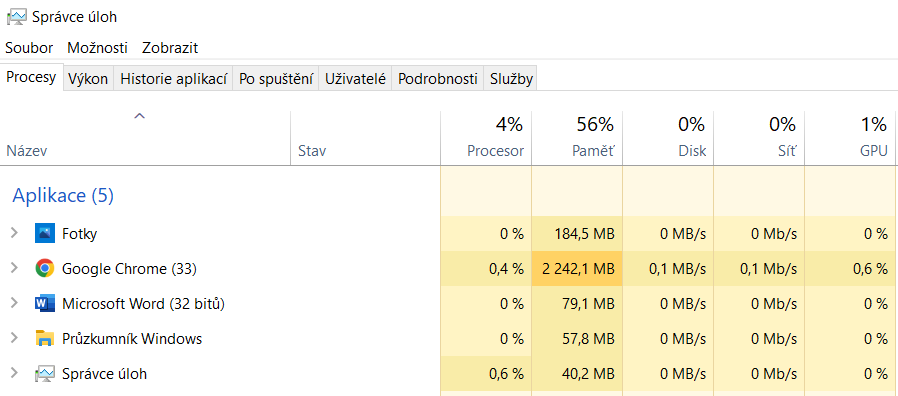Switch to the Výkon tab

[88, 79]
